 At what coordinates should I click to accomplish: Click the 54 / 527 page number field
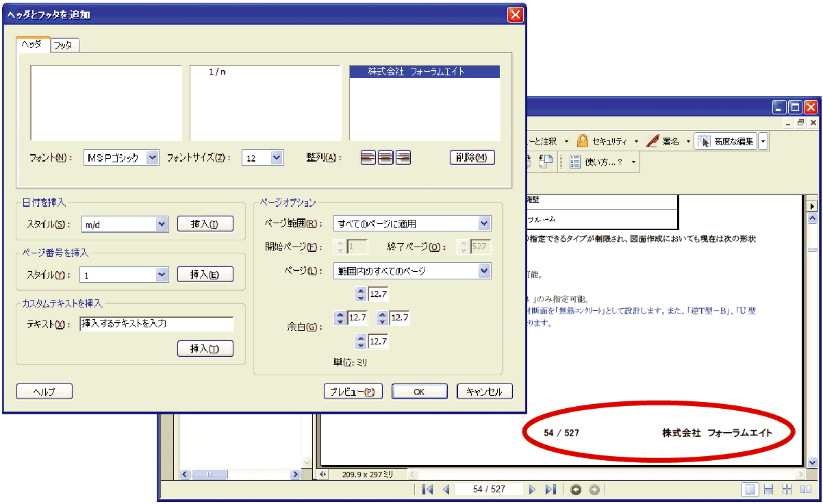click(489, 490)
